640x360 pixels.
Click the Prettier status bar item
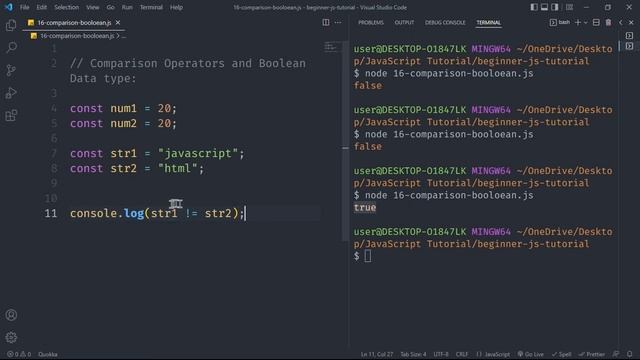click(592, 354)
